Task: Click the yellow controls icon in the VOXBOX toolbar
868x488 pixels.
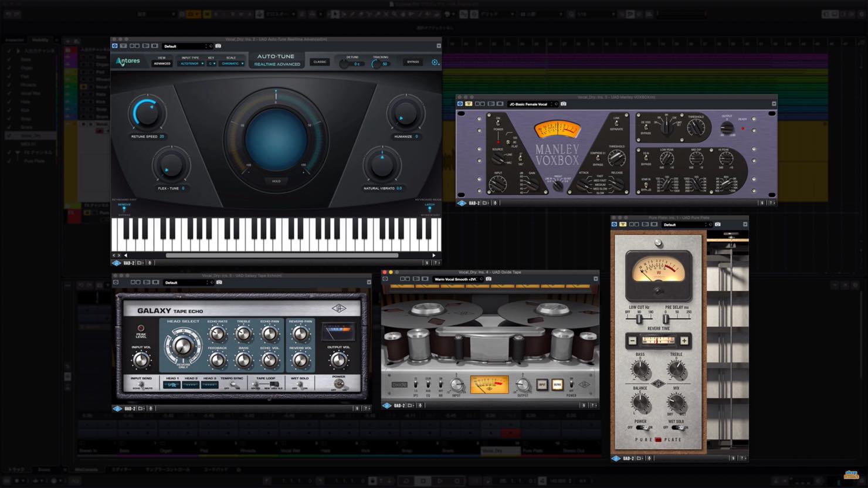Action: (x=469, y=104)
